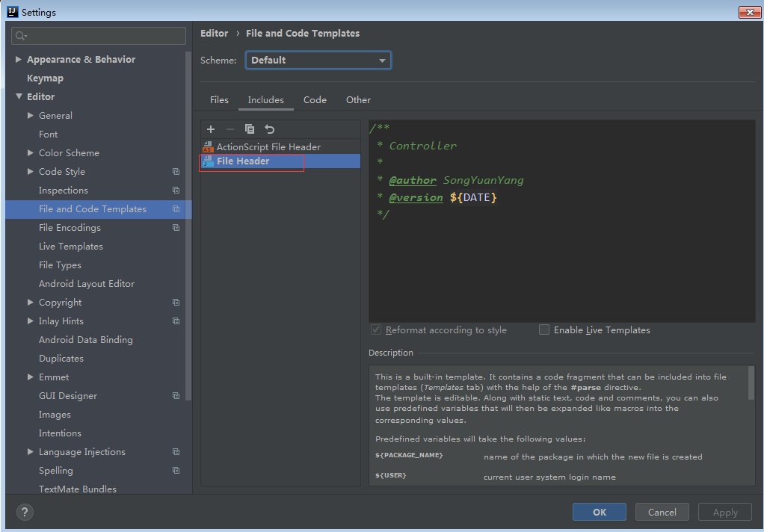Enable the Live Templates checkbox
This screenshot has width=764, height=532.
[544, 330]
